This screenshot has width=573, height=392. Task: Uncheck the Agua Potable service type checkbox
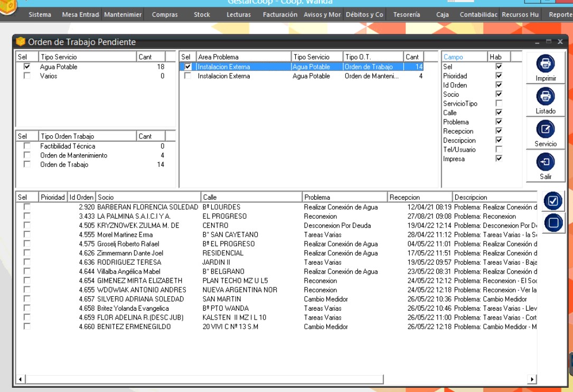[27, 67]
